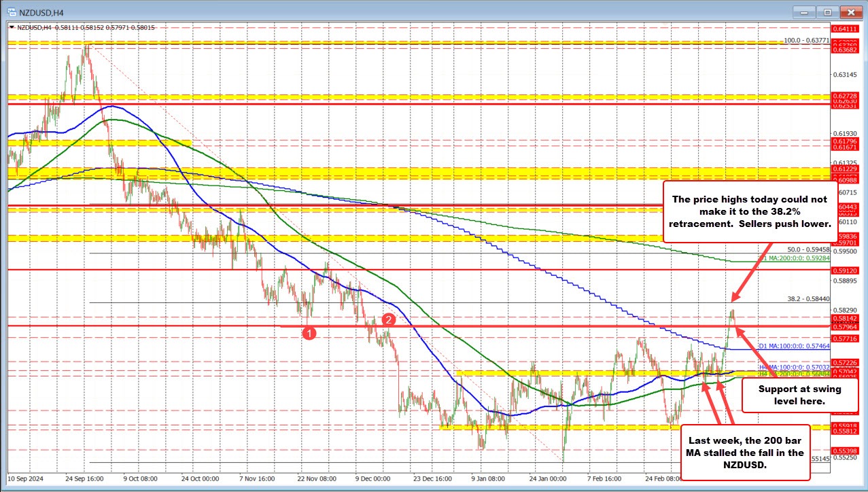Select the 'Support at swing level here' annotation
Screen dimensions: 868x492
tap(790, 395)
